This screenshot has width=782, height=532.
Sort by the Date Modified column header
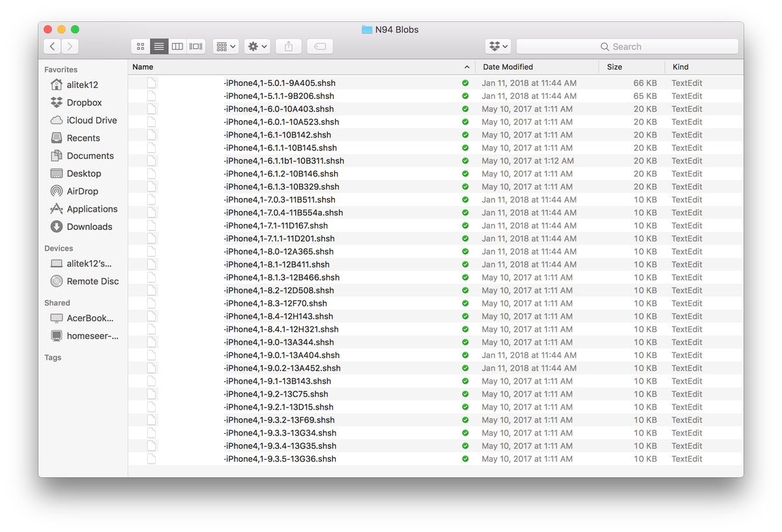coord(508,67)
